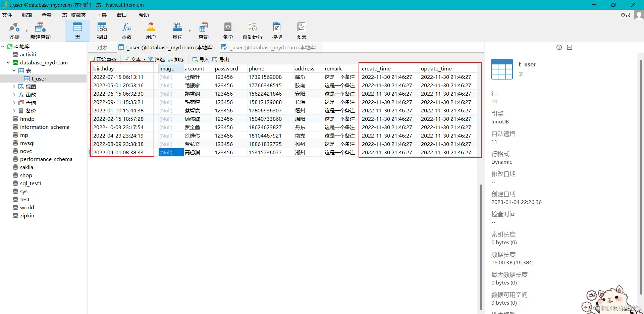Image resolution: width=644 pixels, height=314 pixels.
Task: Click the hmdp database icon
Action: (15, 119)
